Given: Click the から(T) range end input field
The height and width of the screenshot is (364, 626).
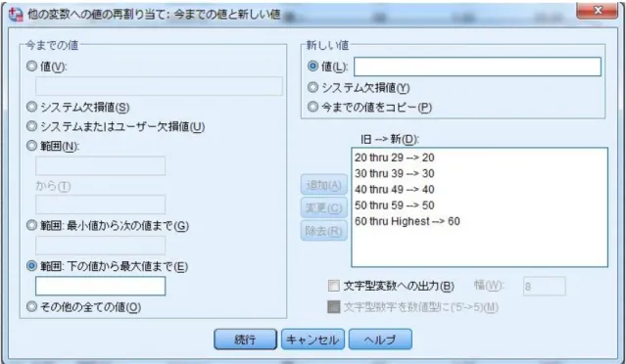Looking at the screenshot, I should click(101, 205).
